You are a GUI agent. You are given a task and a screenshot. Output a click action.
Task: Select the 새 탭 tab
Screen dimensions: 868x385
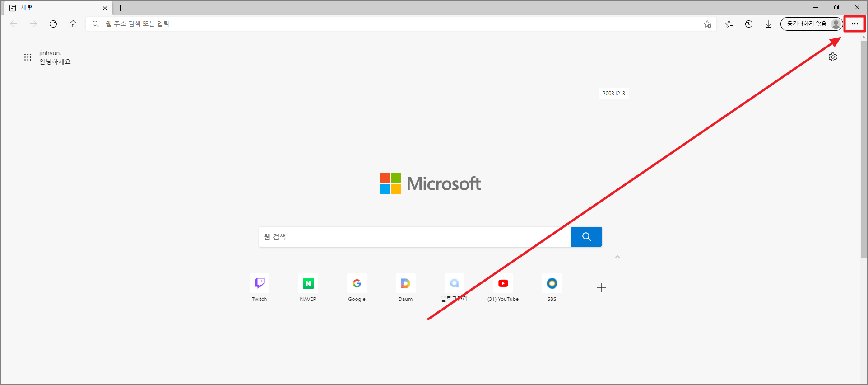point(59,8)
